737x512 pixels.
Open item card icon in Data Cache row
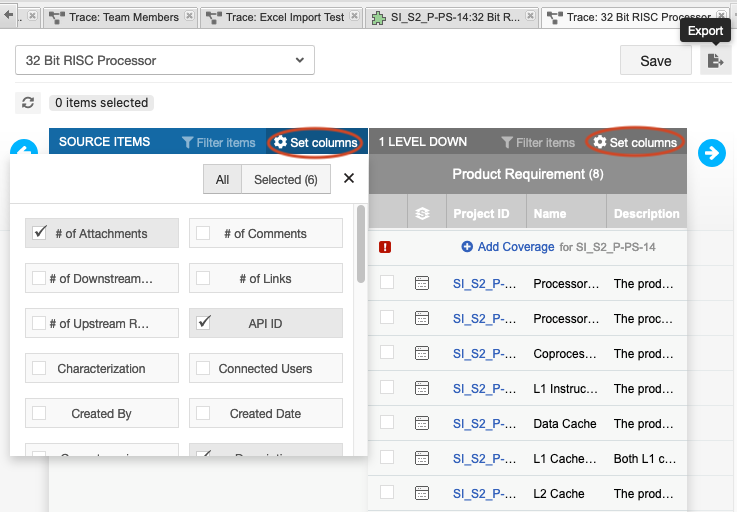coord(422,423)
